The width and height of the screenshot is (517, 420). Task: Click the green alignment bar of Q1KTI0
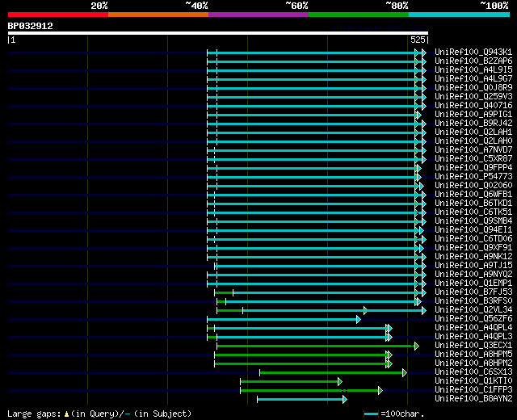[x=289, y=382]
